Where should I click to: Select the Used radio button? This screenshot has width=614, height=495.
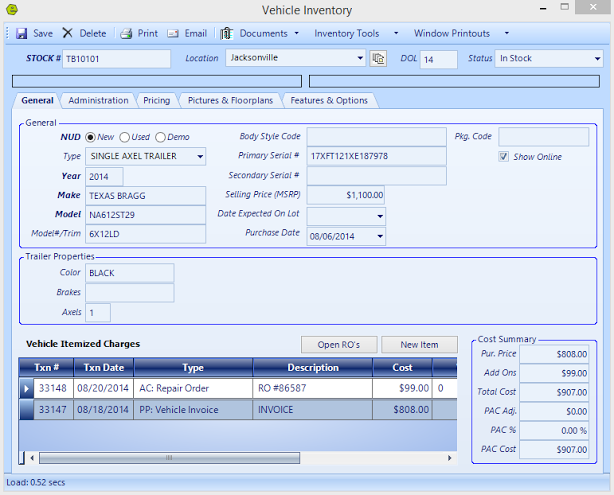coord(125,137)
